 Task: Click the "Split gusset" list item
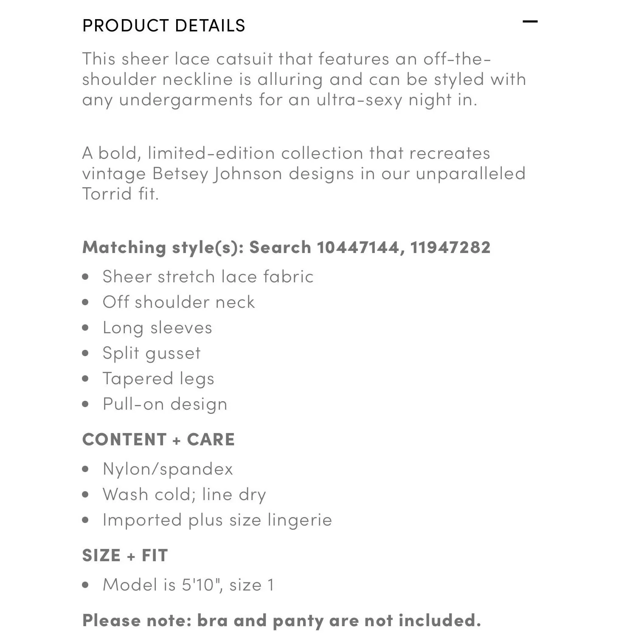pyautogui.click(x=152, y=353)
